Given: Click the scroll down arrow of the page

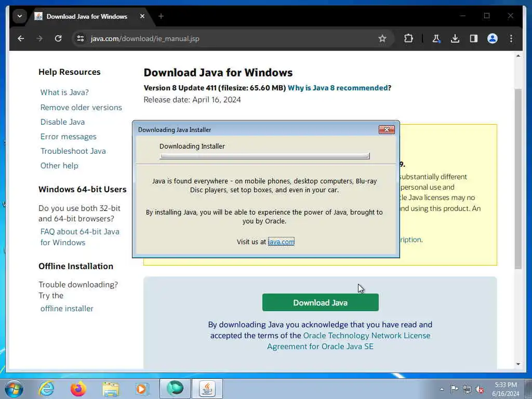Looking at the screenshot, I should (518, 364).
